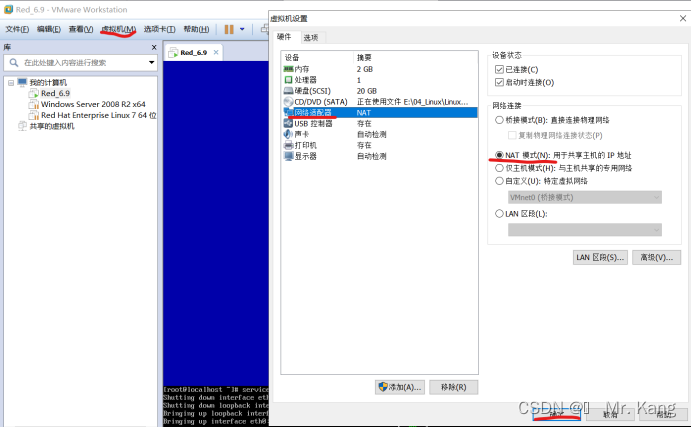The width and height of the screenshot is (691, 427).
Task: Toggle Connect at power on (启动时连接) checkbox
Action: (x=499, y=82)
